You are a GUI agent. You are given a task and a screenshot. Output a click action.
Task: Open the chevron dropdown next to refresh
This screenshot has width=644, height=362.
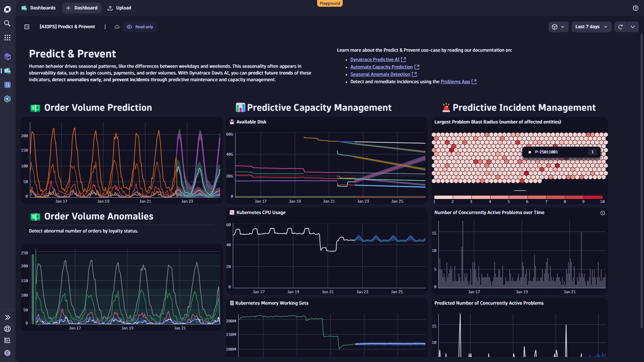(633, 27)
